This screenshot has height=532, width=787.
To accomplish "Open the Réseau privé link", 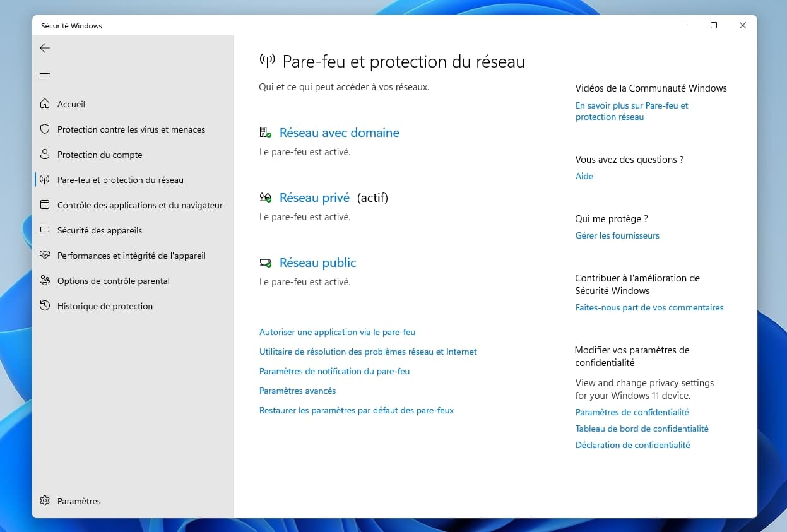I will pyautogui.click(x=314, y=198).
